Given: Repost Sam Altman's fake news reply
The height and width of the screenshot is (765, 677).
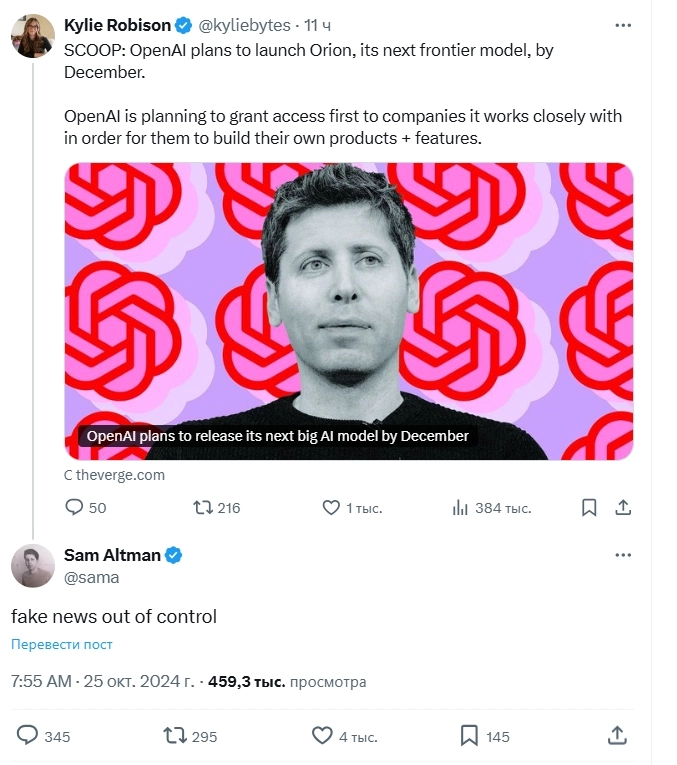Looking at the screenshot, I should tap(175, 736).
